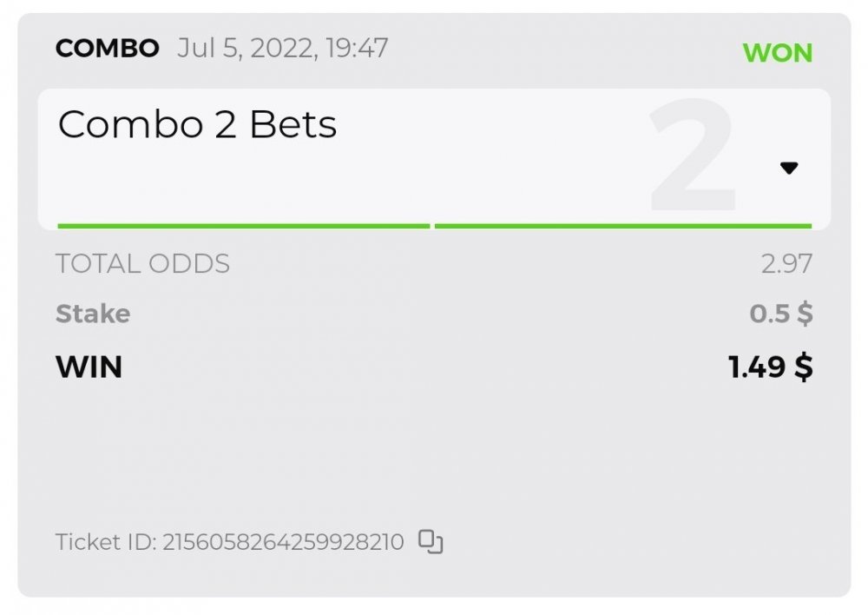Click the Jul 5, 2022, 19:47 timestamp
The image size is (868, 615).
click(282, 48)
